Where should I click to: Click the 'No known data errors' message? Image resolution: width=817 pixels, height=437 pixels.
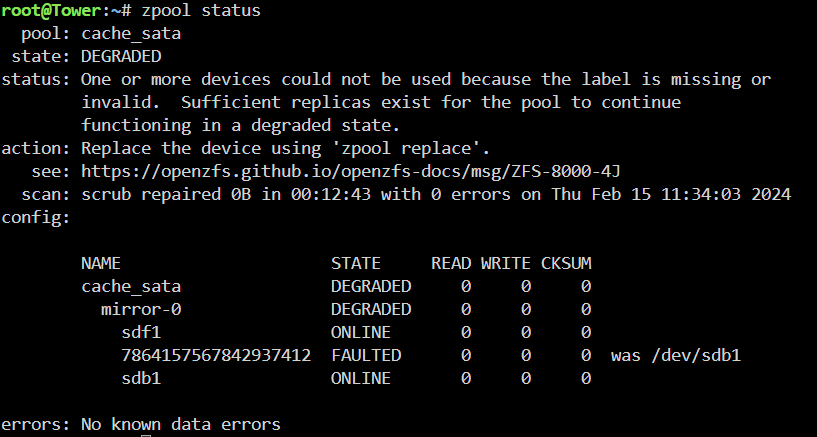pyautogui.click(x=181, y=424)
